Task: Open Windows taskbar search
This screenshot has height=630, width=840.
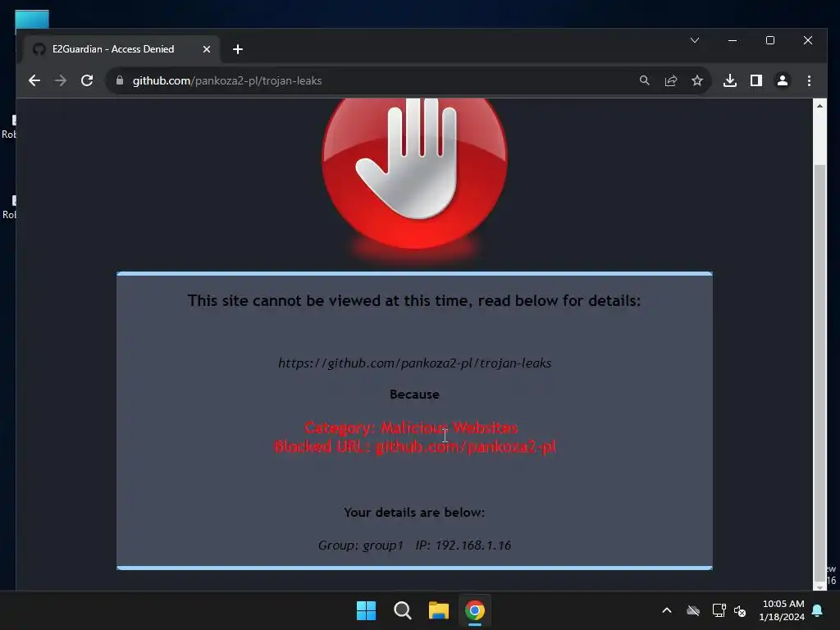Action: click(x=402, y=610)
